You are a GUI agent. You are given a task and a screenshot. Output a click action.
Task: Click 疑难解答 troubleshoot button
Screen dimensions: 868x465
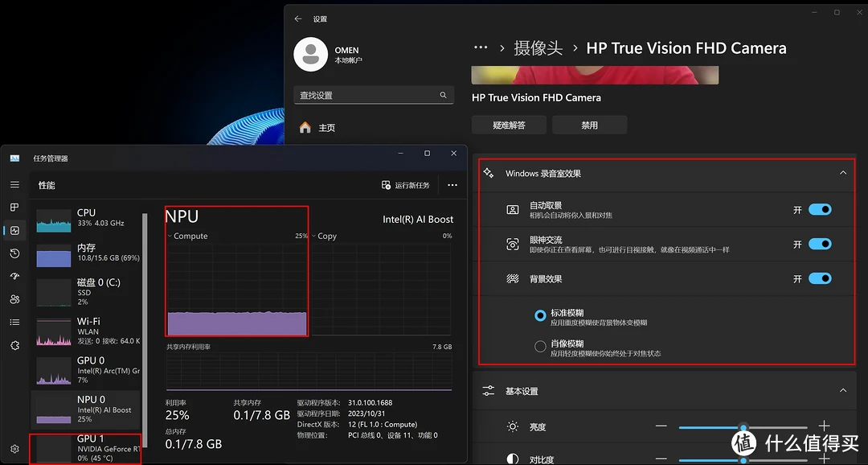(509, 126)
